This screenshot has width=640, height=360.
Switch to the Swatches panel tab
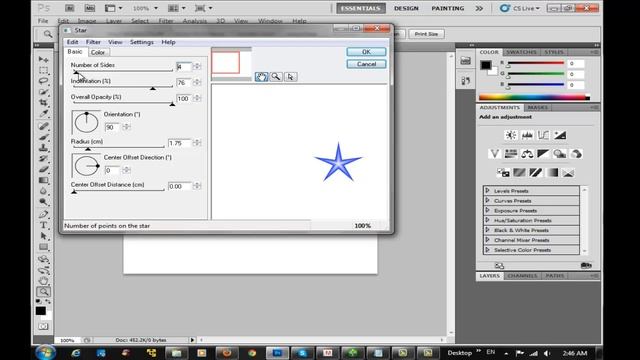pos(521,52)
